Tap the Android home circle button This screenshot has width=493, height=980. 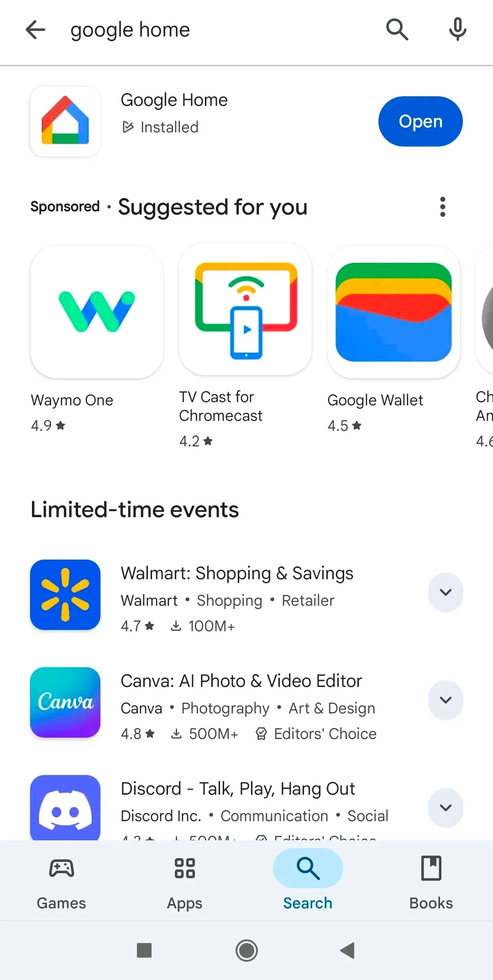pyautogui.click(x=246, y=951)
